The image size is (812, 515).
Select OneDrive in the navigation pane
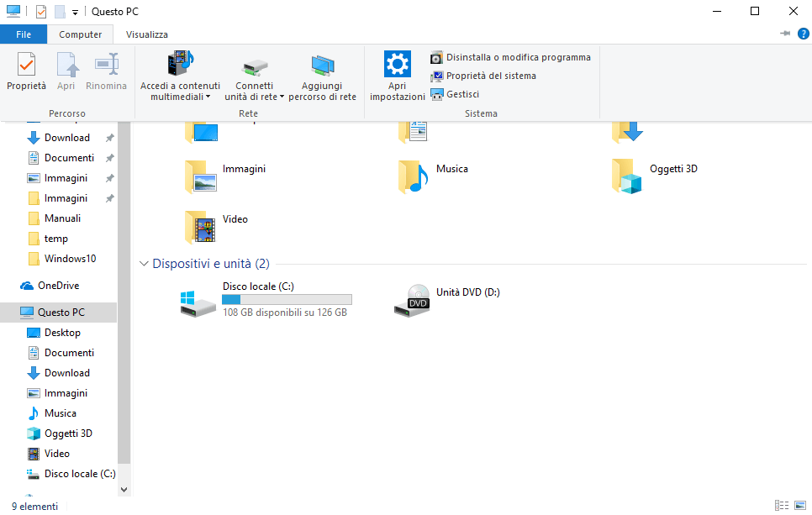(x=58, y=286)
